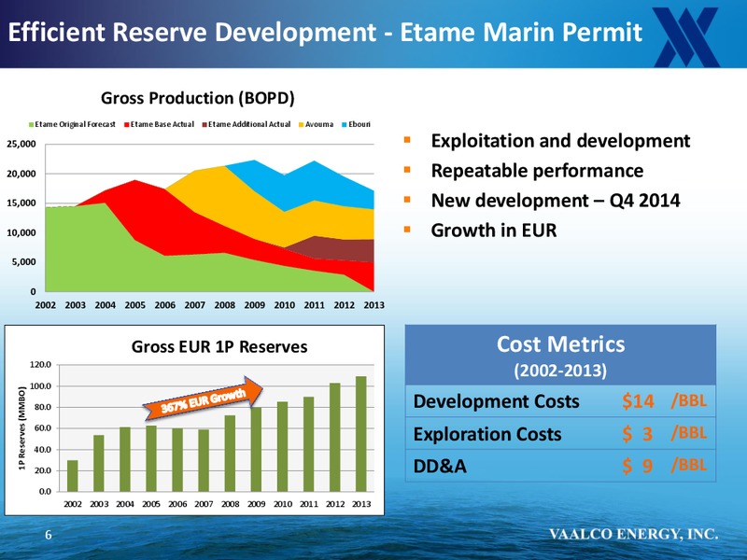Viewport: 747px width, 560px height.
Task: Click the '(2002-2013)' subtitle
Action: coord(560,370)
